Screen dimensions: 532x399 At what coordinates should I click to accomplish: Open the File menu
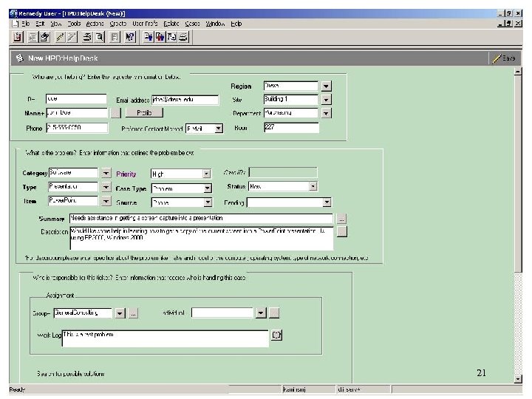coord(25,24)
